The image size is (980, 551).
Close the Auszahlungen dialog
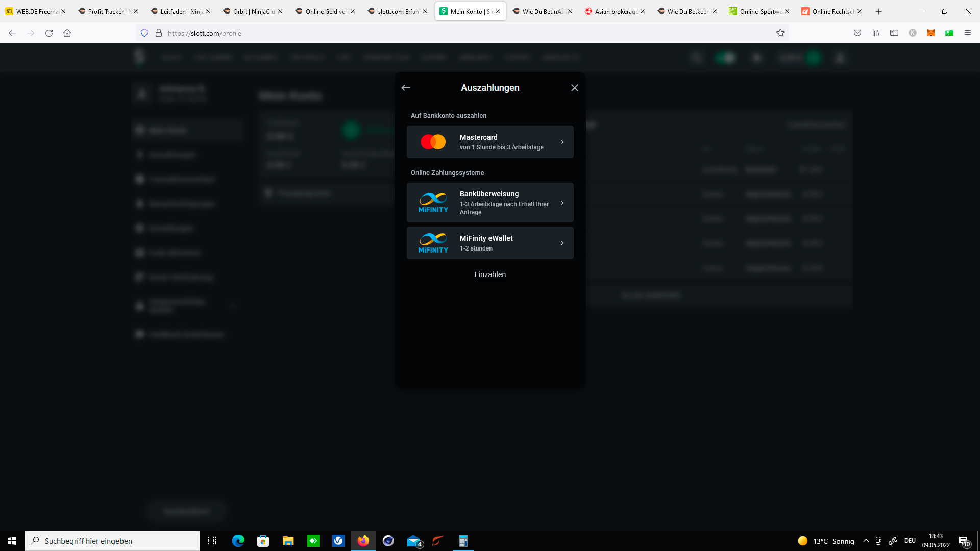574,88
